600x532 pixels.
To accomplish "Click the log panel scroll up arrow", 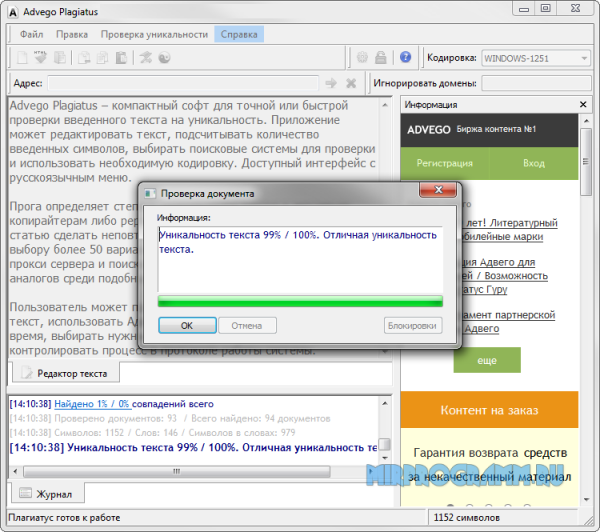I will pos(385,403).
